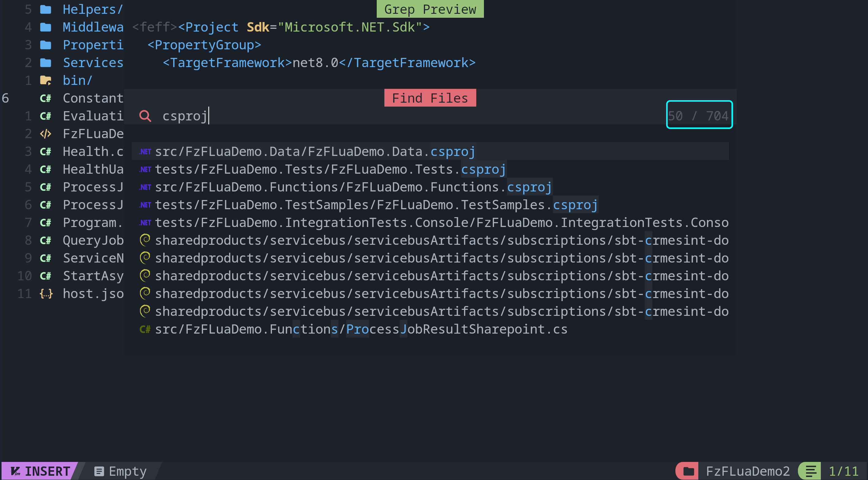Open the Services directory entry
The height and width of the screenshot is (480, 868).
[x=93, y=63]
